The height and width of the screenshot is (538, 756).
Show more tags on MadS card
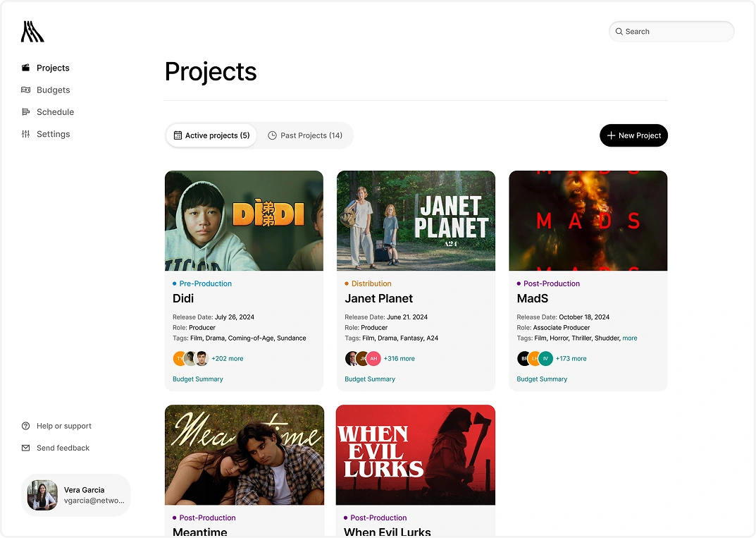(630, 338)
